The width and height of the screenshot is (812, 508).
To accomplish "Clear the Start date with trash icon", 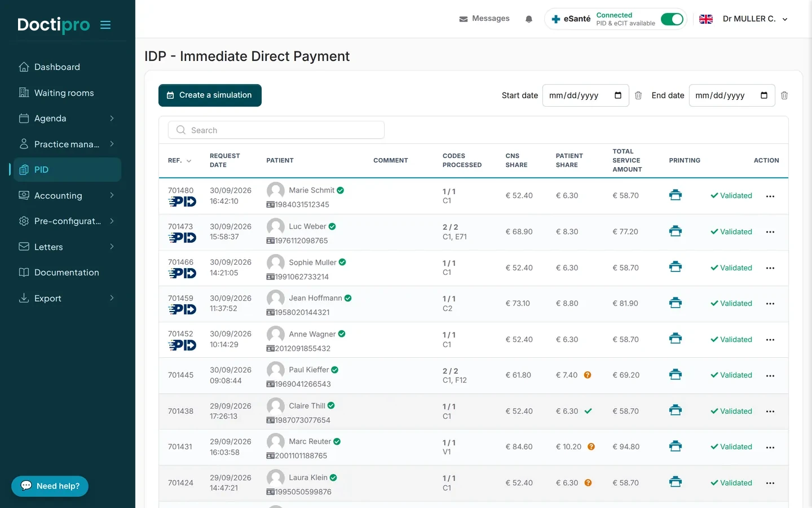I will pyautogui.click(x=638, y=95).
